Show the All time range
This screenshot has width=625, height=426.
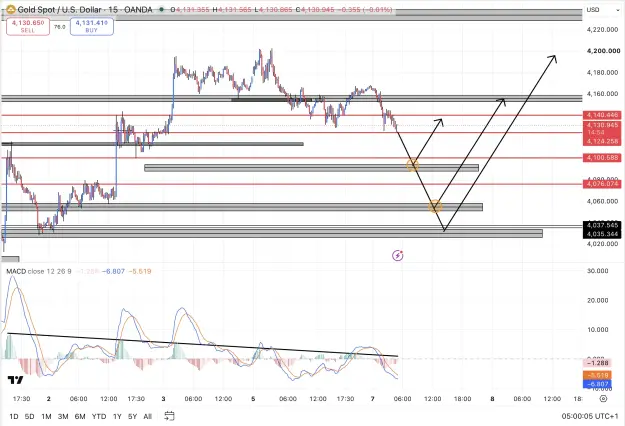[x=147, y=416]
